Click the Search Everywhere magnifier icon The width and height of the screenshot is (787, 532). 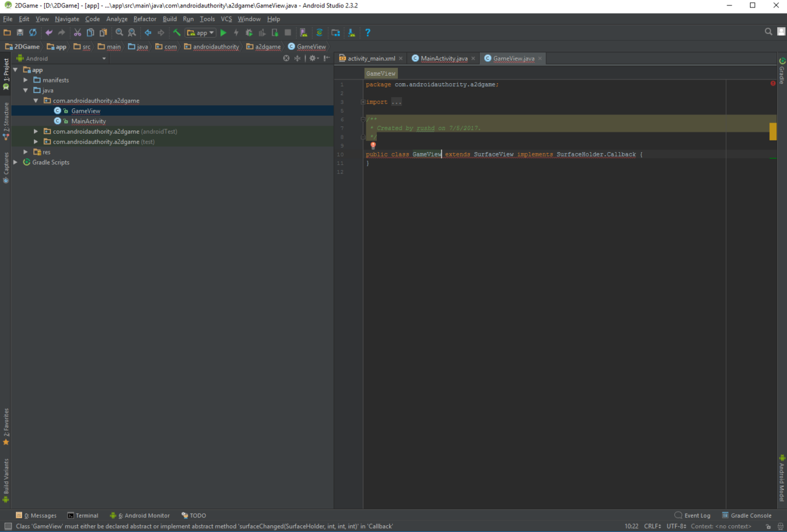click(768, 32)
